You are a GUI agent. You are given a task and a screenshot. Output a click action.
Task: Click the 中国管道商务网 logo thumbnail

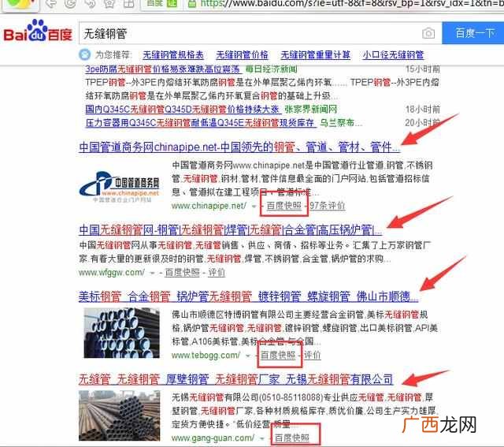tap(120, 186)
